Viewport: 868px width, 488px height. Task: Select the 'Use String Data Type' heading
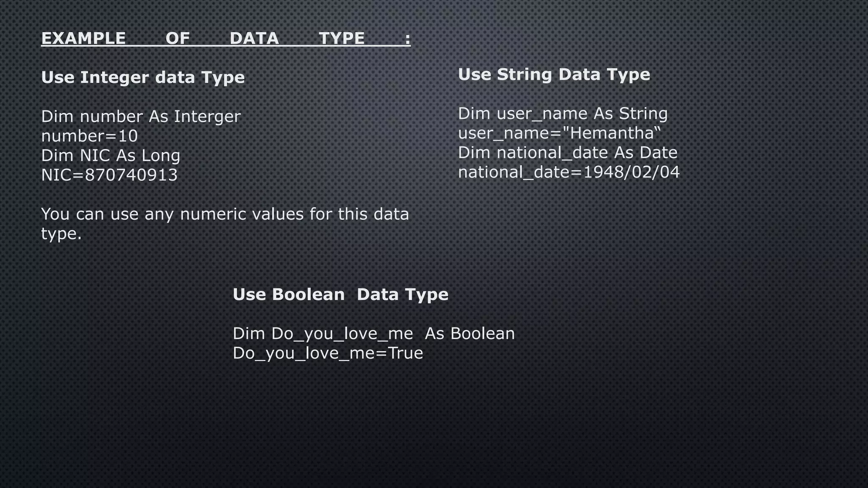point(554,75)
